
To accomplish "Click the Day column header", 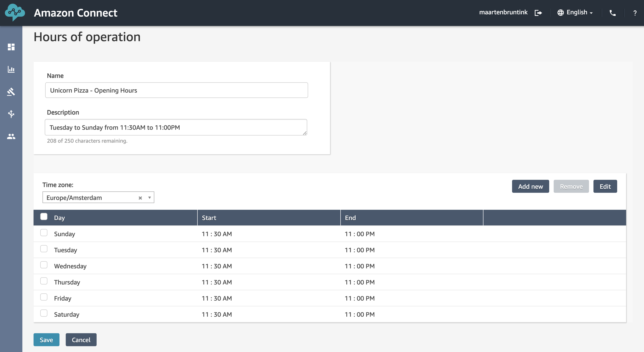I will [x=59, y=218].
